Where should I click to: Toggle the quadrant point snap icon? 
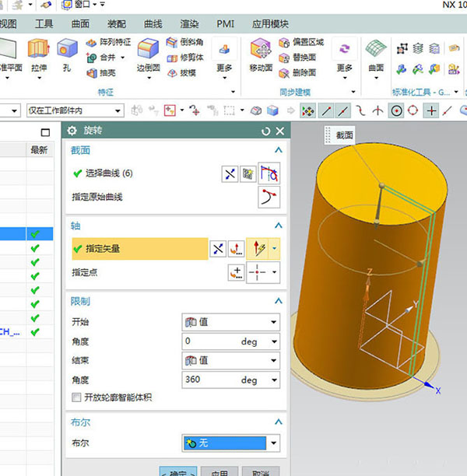pyautogui.click(x=413, y=110)
